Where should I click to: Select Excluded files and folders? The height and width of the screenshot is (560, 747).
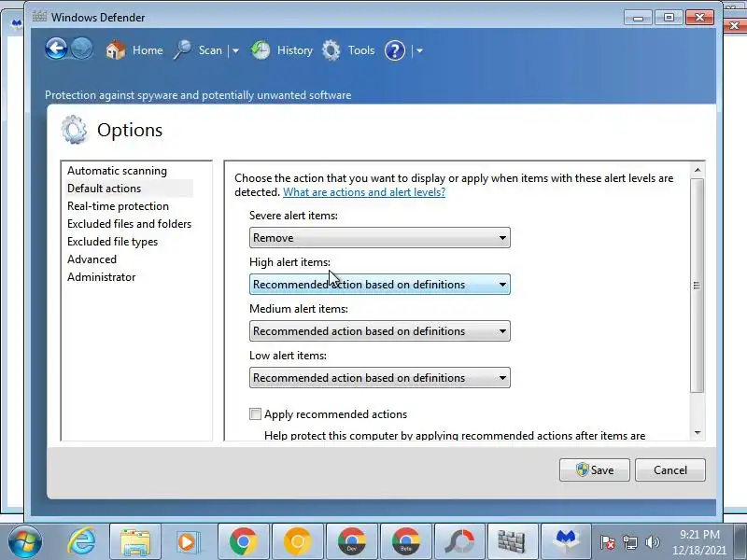click(x=129, y=223)
